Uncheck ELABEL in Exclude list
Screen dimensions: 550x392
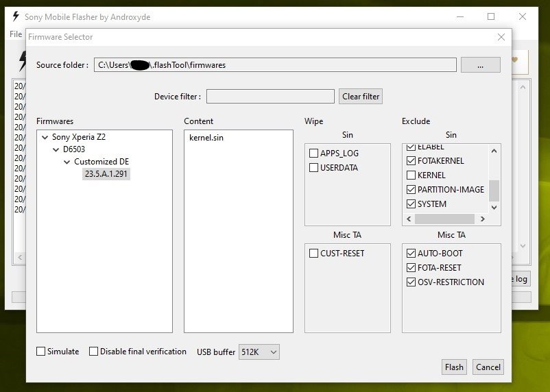[x=411, y=147]
